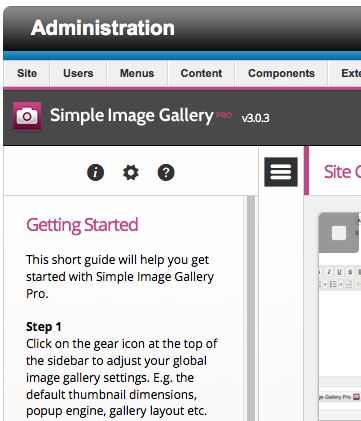
Task: Open the Content menu
Action: tap(201, 73)
